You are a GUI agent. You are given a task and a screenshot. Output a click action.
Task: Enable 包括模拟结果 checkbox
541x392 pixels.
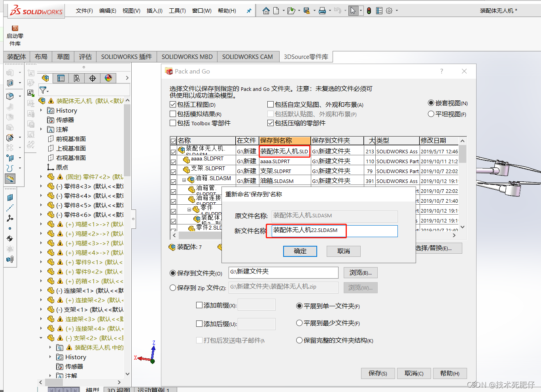point(173,114)
